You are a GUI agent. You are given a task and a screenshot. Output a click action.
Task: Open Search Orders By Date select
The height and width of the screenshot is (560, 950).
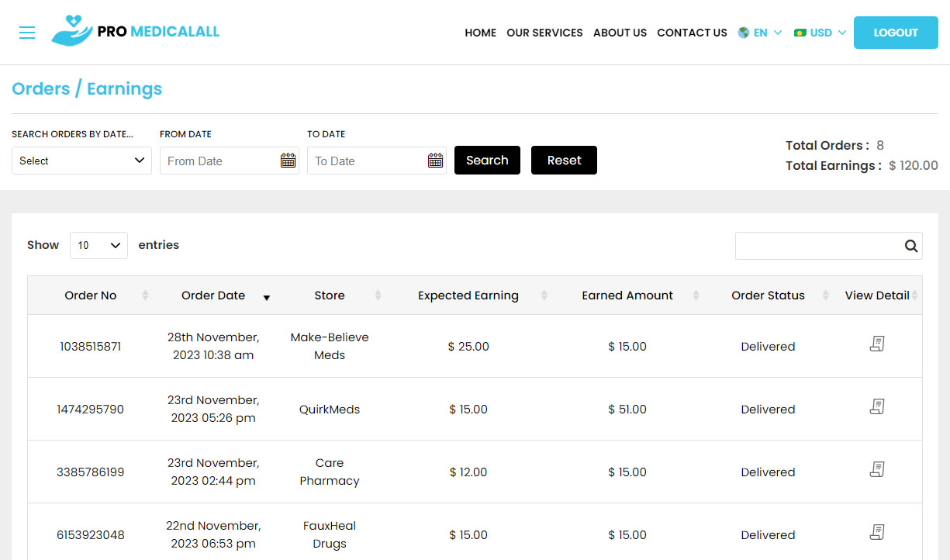tap(81, 161)
